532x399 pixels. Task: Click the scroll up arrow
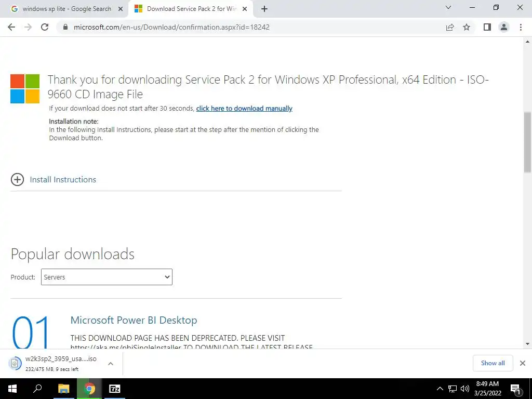click(x=527, y=42)
